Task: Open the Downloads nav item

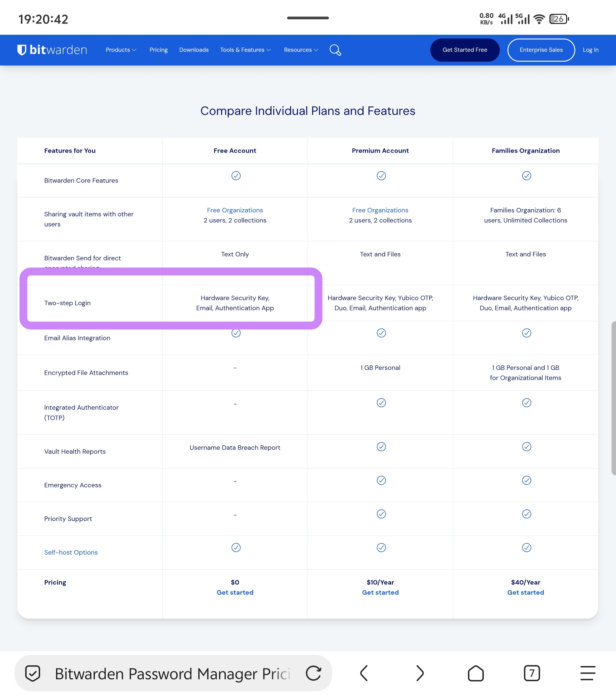Action: click(194, 50)
